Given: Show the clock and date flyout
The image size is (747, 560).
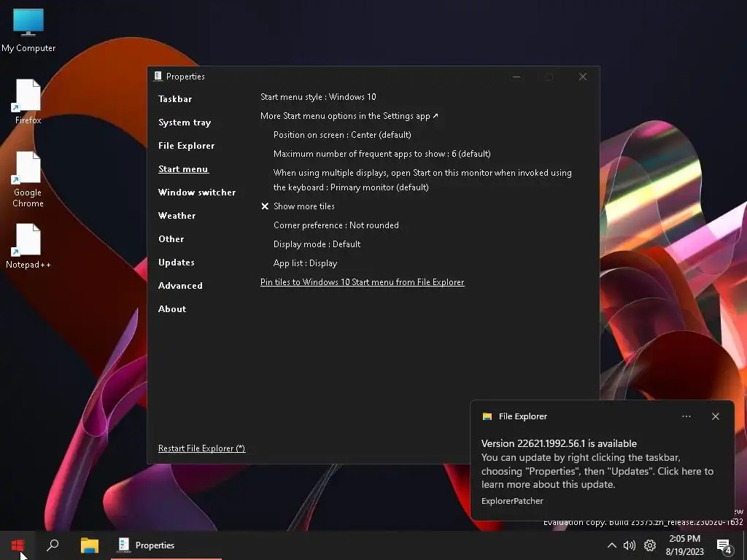Looking at the screenshot, I should click(684, 545).
